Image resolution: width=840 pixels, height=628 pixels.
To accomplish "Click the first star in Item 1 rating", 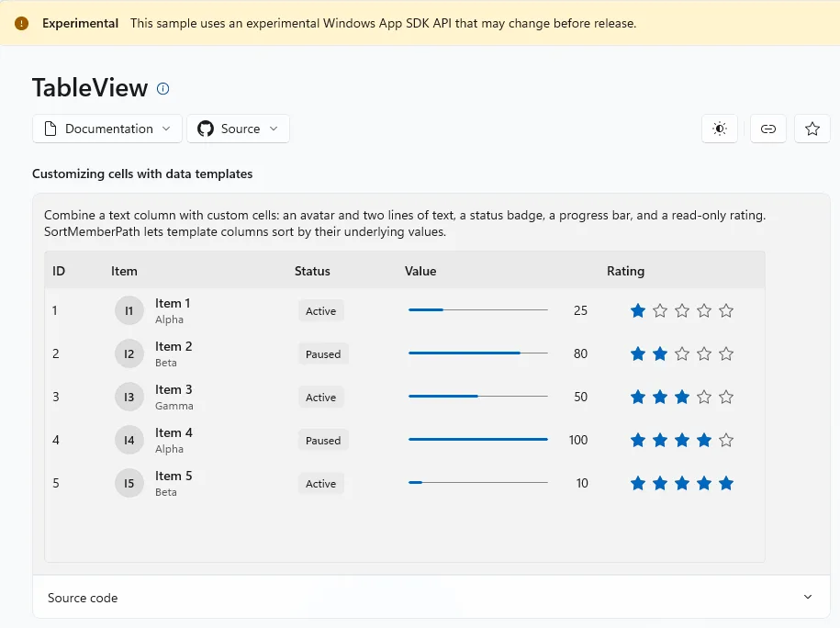I will click(x=637, y=310).
